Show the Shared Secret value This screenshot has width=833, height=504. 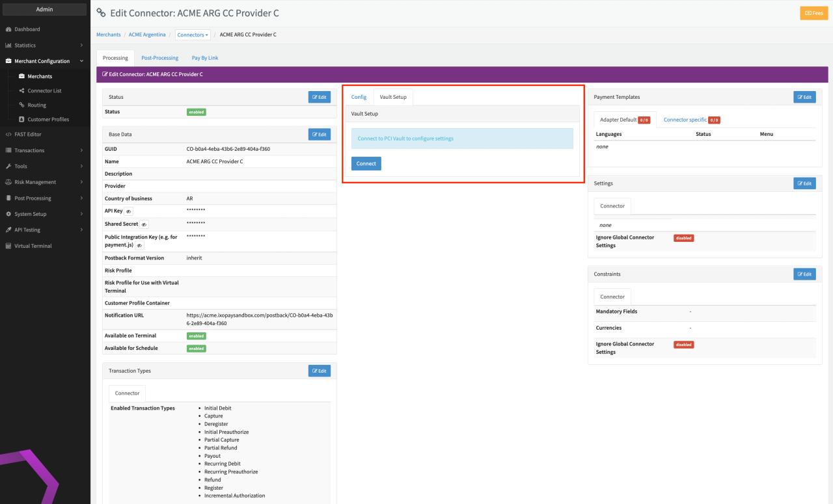[x=144, y=224]
